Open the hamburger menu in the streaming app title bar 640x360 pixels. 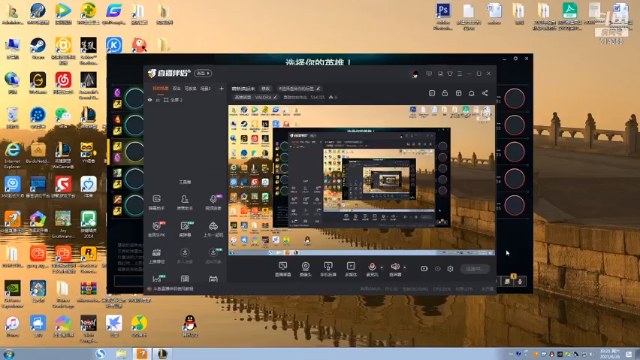pos(460,74)
